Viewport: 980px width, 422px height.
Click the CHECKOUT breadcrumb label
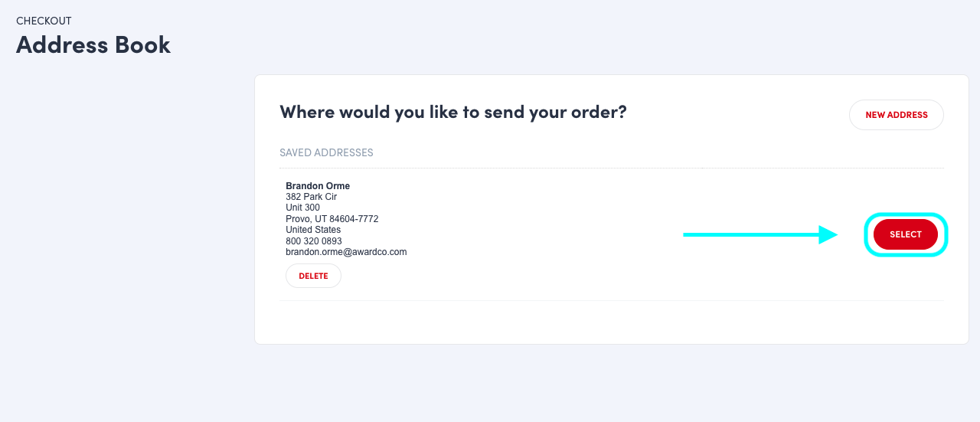pyautogui.click(x=44, y=21)
